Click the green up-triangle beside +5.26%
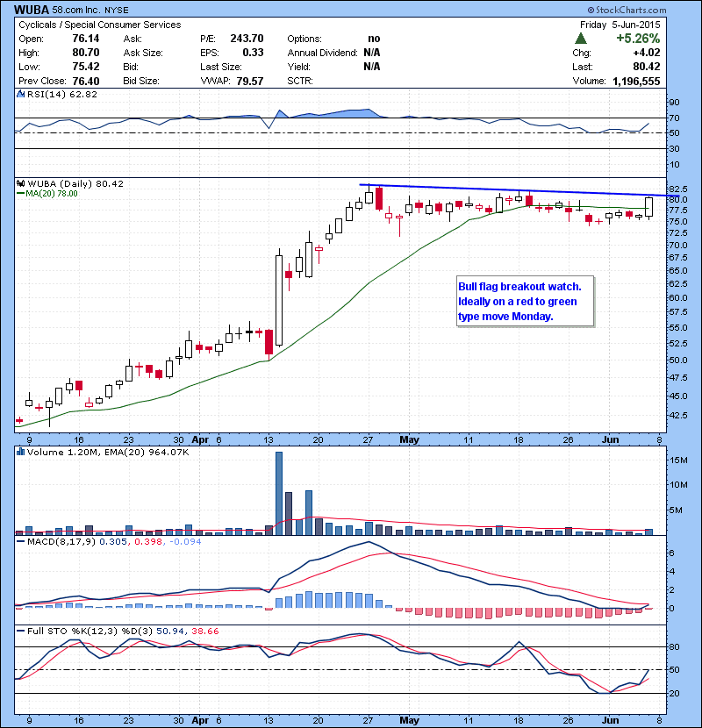The width and height of the screenshot is (702, 728). (580, 39)
